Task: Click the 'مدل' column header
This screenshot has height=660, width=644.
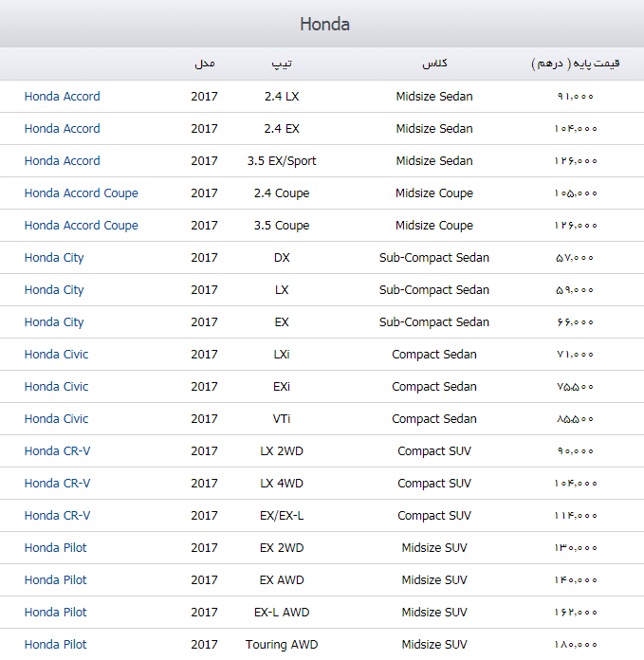Action: [205, 64]
